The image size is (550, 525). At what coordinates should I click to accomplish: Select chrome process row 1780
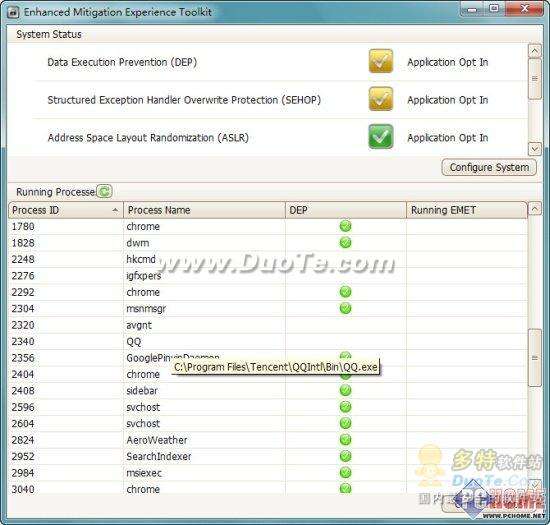point(268,226)
